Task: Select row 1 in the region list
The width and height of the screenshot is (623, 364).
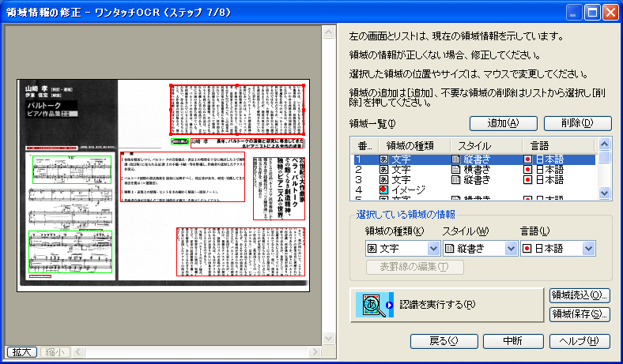Action: [x=474, y=159]
